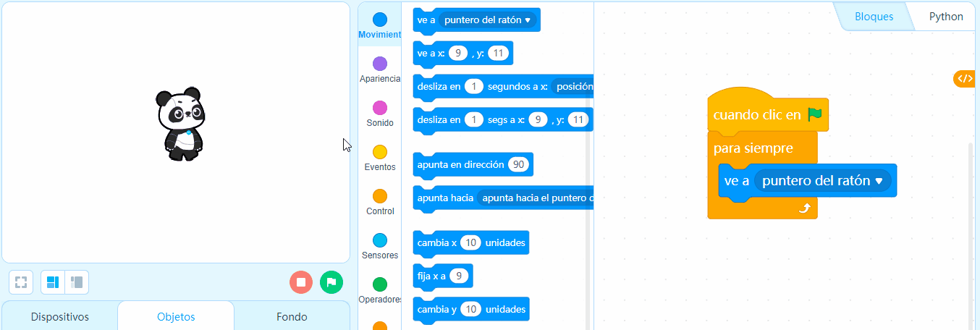Click the x value 9 in 'desliza en segs' block
The height and width of the screenshot is (330, 980).
pos(538,119)
